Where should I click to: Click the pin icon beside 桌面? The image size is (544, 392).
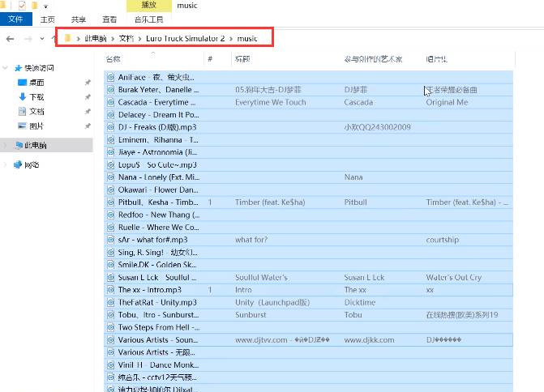click(x=88, y=83)
